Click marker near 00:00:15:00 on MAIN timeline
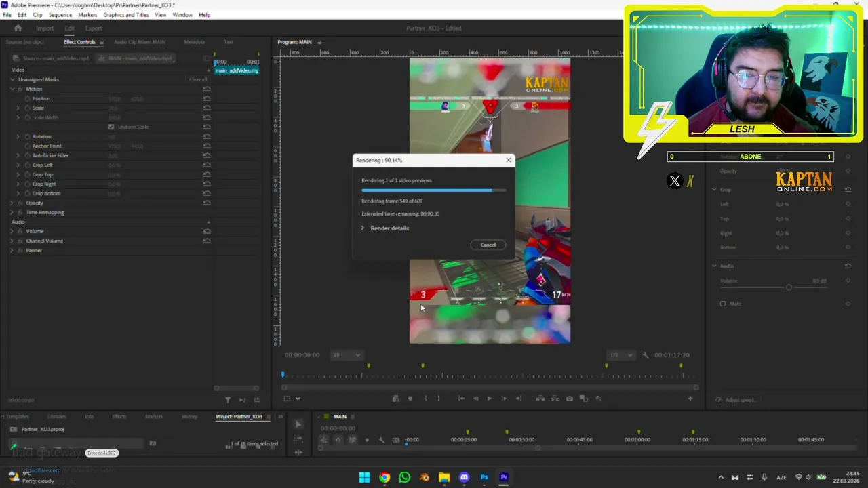The width and height of the screenshot is (868, 488). click(x=467, y=432)
